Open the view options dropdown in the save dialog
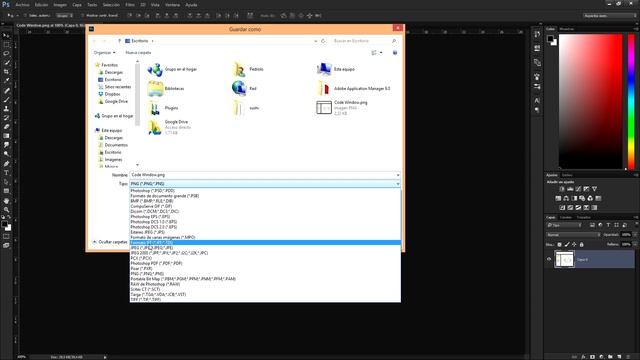This screenshot has width=640, height=360. pos(381,53)
